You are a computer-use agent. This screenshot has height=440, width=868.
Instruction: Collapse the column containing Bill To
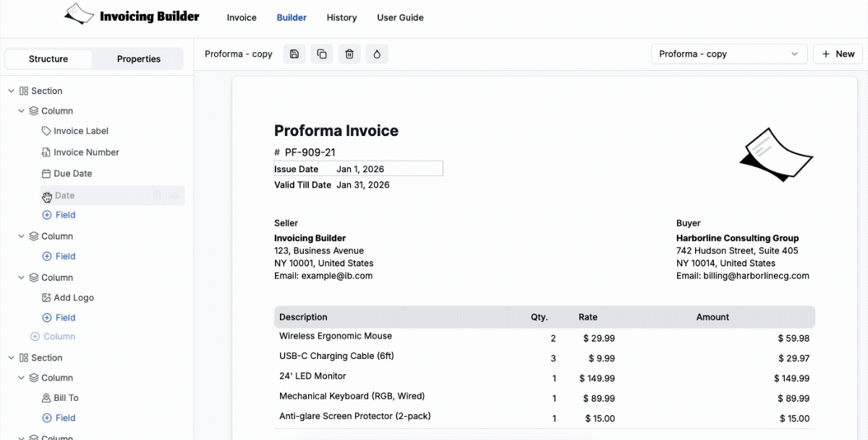(22, 378)
